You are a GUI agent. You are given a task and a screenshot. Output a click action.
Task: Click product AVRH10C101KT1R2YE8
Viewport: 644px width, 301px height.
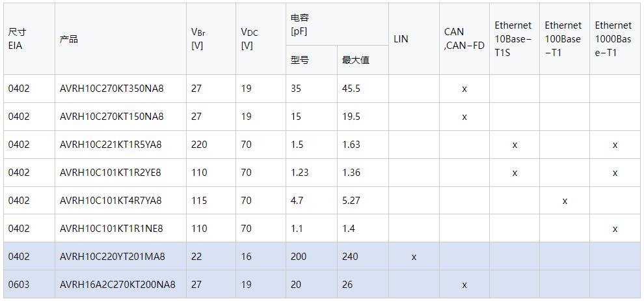111,173
